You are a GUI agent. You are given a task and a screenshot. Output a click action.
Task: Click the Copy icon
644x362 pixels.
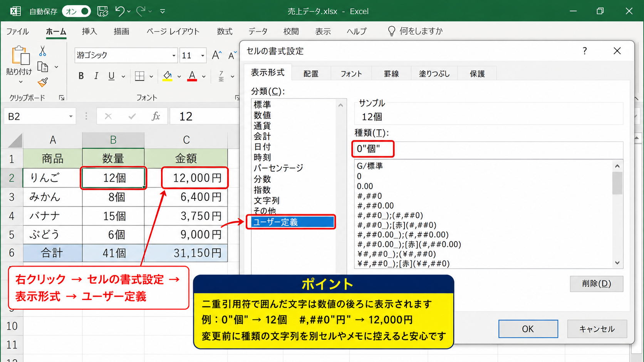[x=43, y=67]
